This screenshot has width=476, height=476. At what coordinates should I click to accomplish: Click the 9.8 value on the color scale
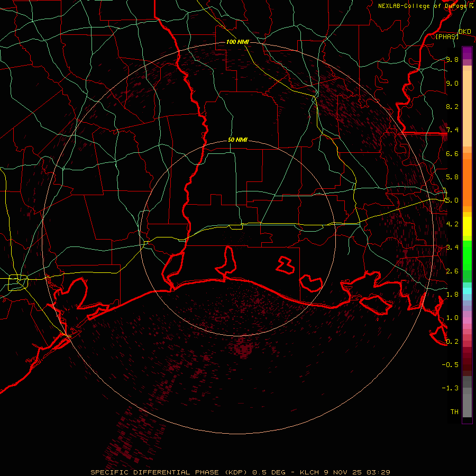click(452, 59)
